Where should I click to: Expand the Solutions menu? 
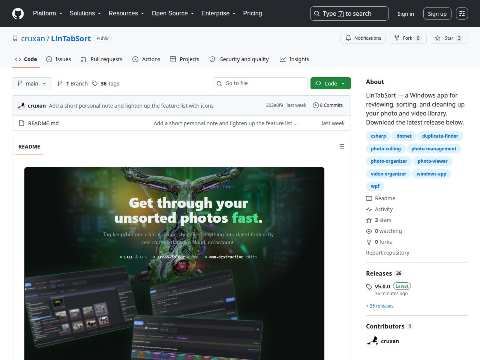tap(85, 13)
